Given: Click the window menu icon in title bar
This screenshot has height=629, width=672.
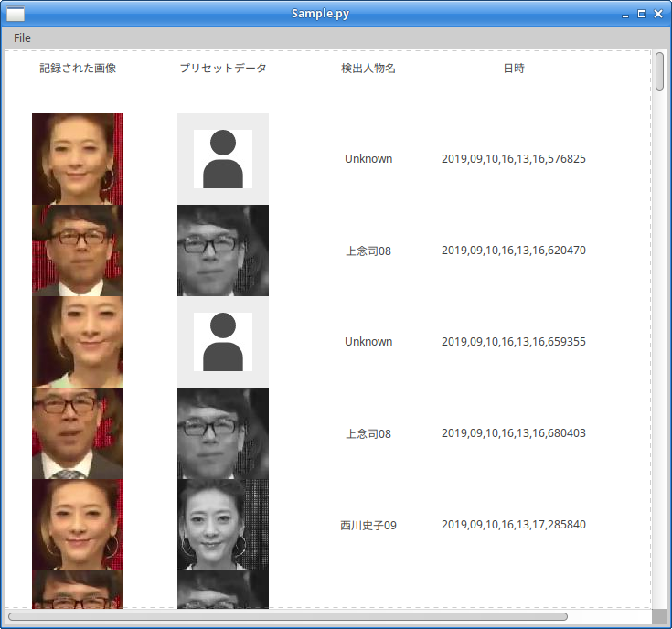Looking at the screenshot, I should pyautogui.click(x=16, y=14).
